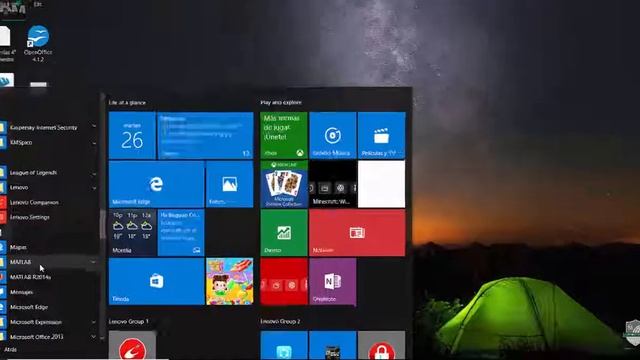The height and width of the screenshot is (360, 640).
Task: Open the green Xbox tile
Action: [284, 135]
